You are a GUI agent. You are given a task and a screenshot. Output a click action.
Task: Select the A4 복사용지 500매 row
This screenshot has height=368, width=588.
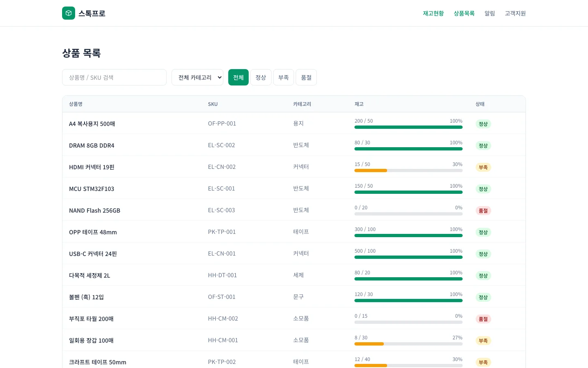point(92,124)
